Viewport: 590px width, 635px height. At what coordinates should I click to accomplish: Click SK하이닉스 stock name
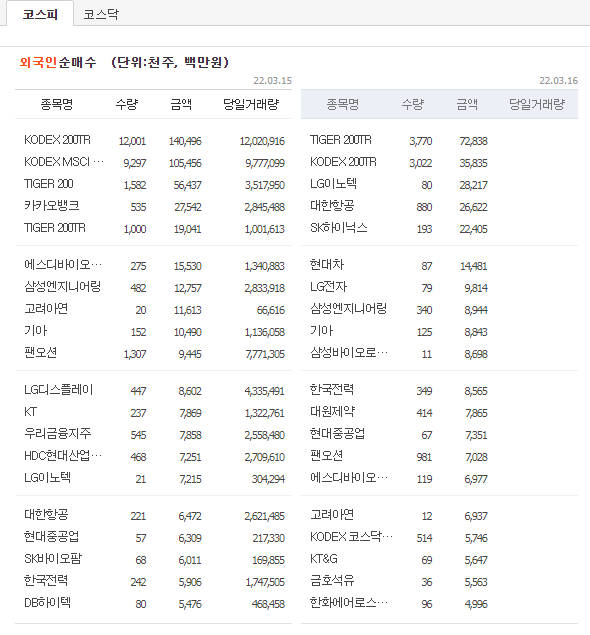coord(339,228)
